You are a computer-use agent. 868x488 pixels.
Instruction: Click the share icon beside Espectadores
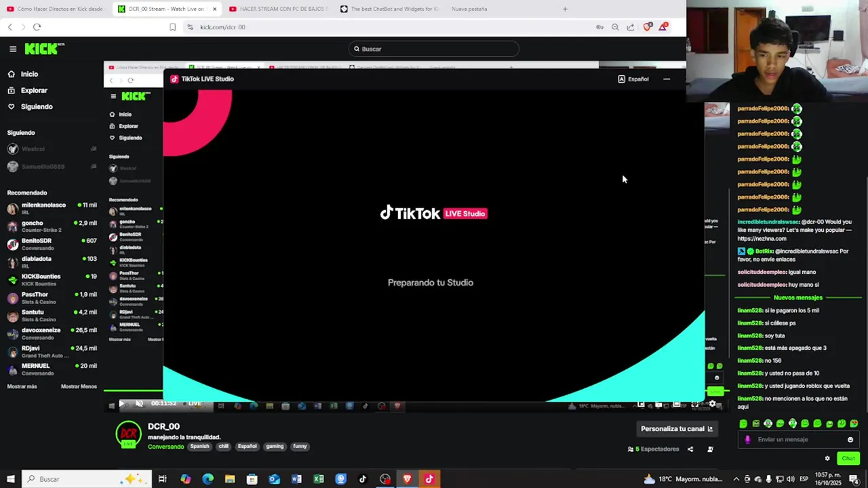(690, 449)
